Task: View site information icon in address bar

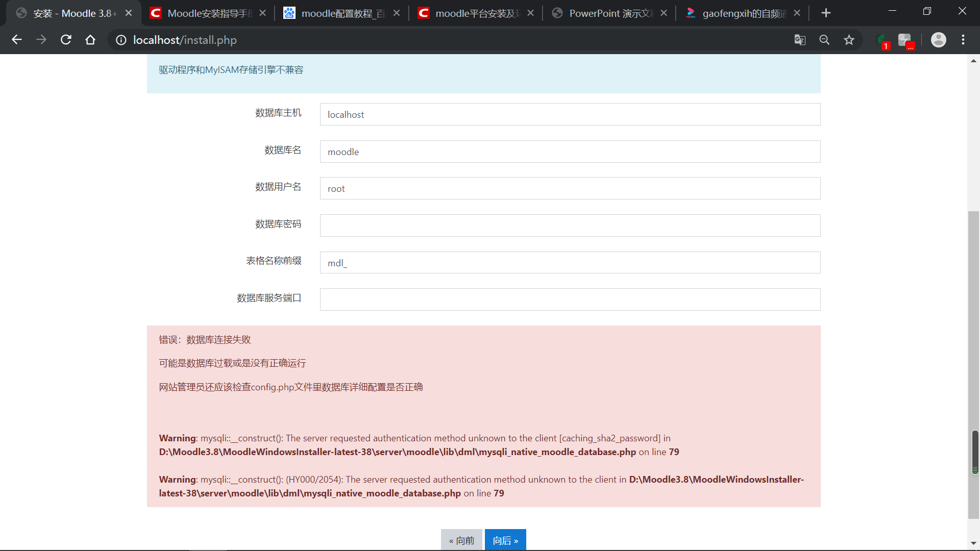Action: pyautogui.click(x=121, y=40)
